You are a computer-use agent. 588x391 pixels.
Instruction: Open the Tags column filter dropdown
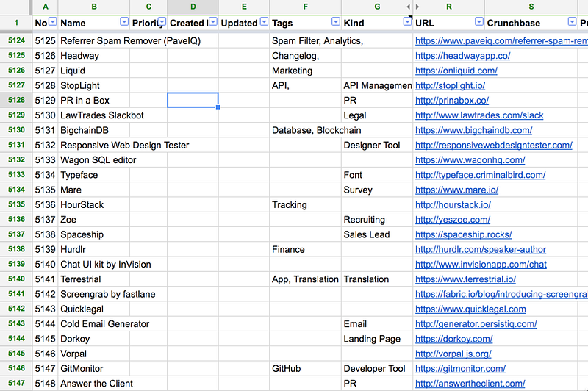tap(336, 22)
